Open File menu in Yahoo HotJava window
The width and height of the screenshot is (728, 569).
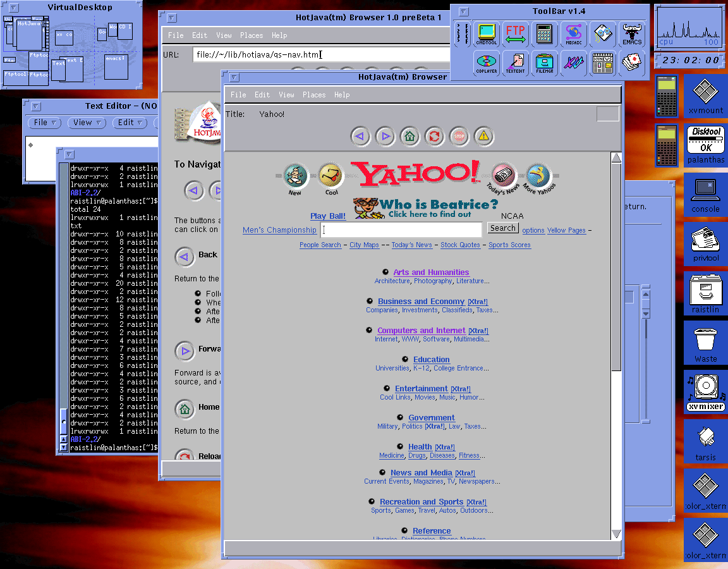point(238,95)
